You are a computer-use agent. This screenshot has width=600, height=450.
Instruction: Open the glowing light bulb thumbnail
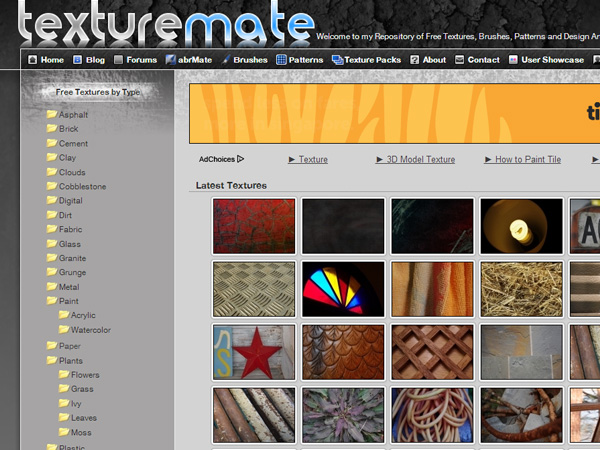[522, 226]
